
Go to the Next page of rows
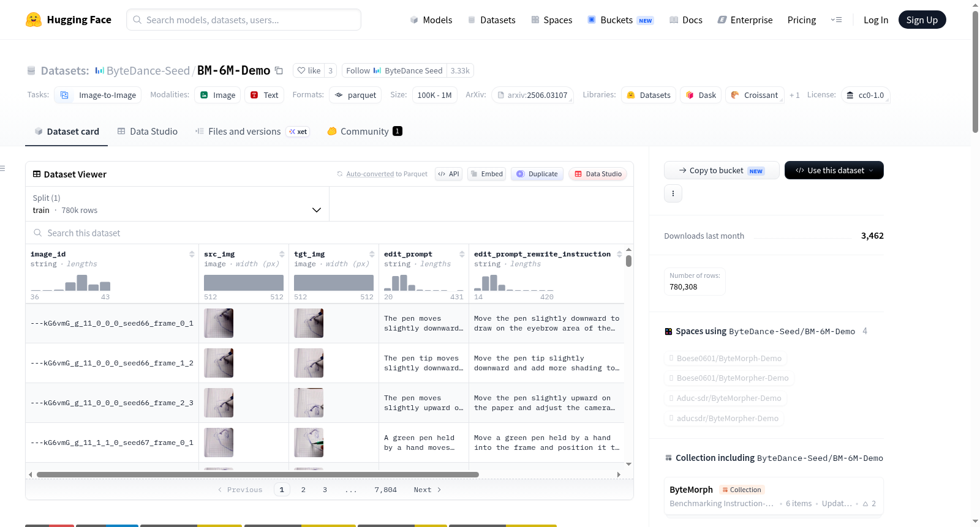pyautogui.click(x=428, y=490)
